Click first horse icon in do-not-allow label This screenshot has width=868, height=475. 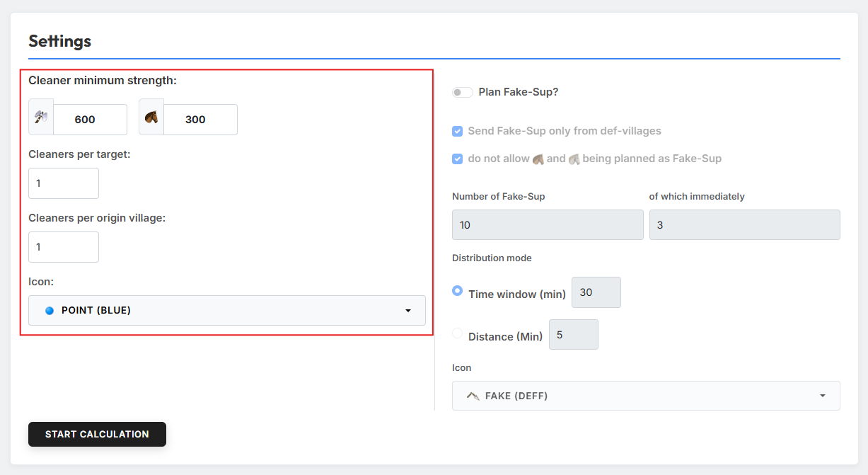pyautogui.click(x=538, y=159)
